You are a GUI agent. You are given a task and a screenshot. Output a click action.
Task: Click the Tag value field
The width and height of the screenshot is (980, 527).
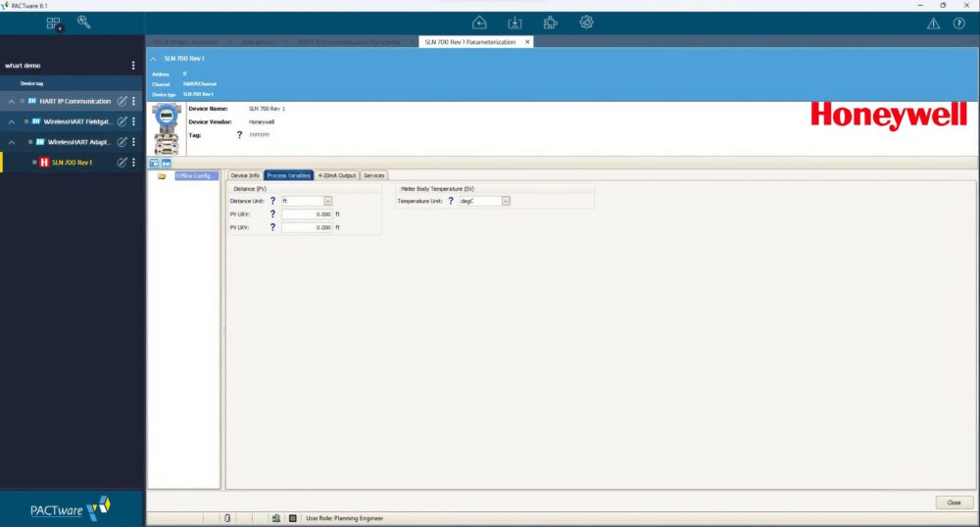(260, 135)
